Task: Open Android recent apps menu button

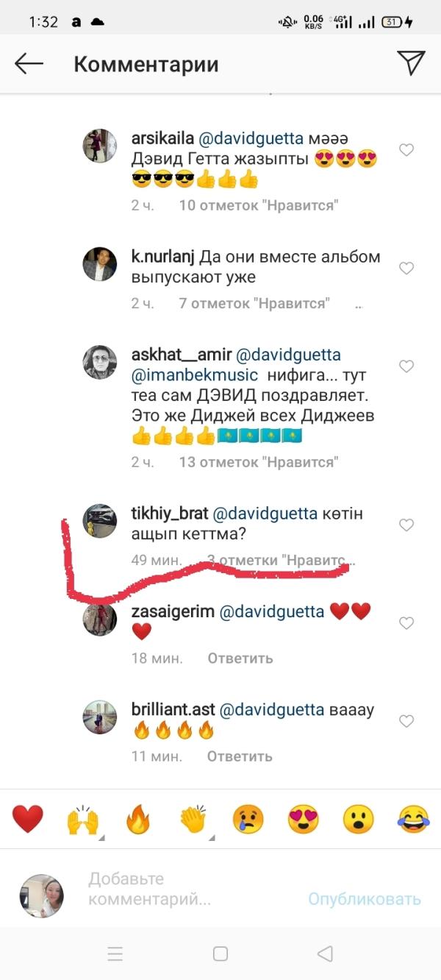Action: 115,954
